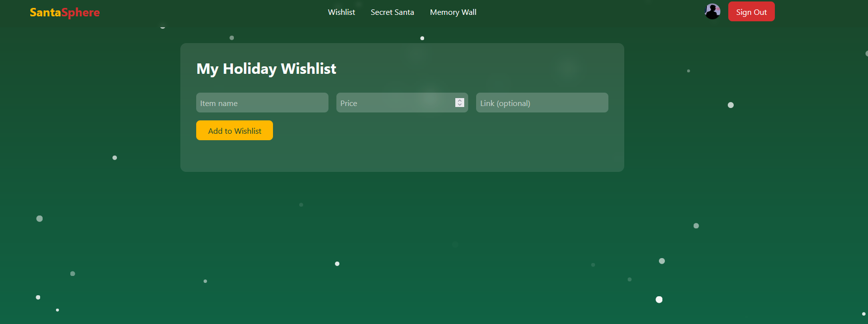Decrease price with the down arrow
Image resolution: width=868 pixels, height=324 pixels.
tap(460, 105)
